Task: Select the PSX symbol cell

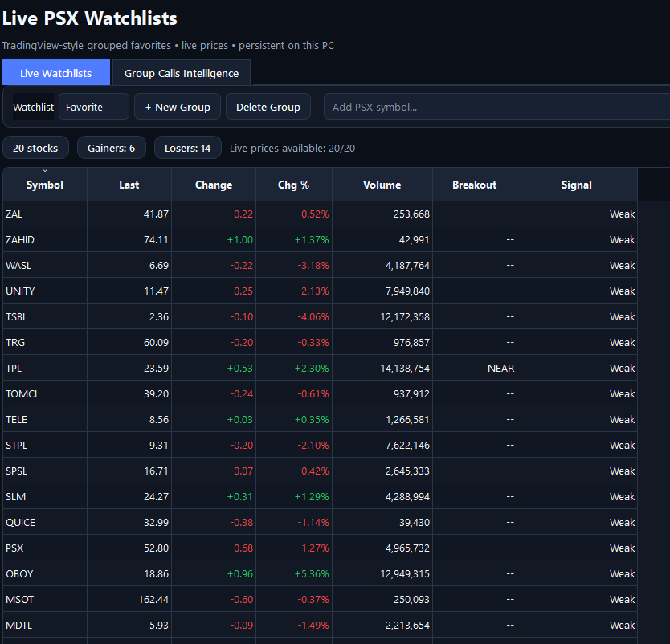Action: click(x=45, y=548)
